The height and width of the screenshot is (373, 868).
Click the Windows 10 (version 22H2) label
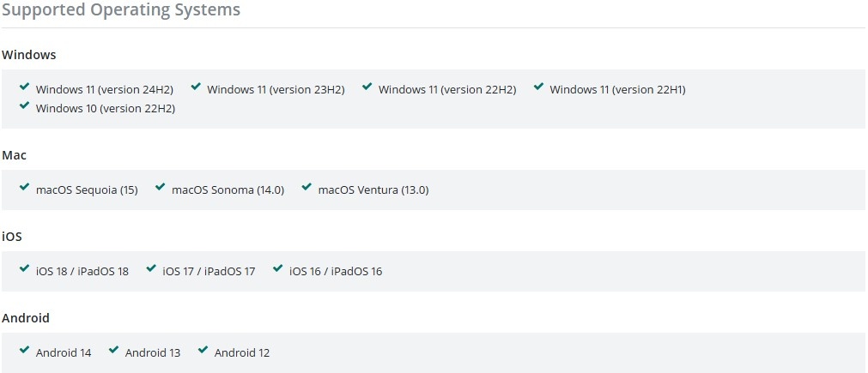105,109
